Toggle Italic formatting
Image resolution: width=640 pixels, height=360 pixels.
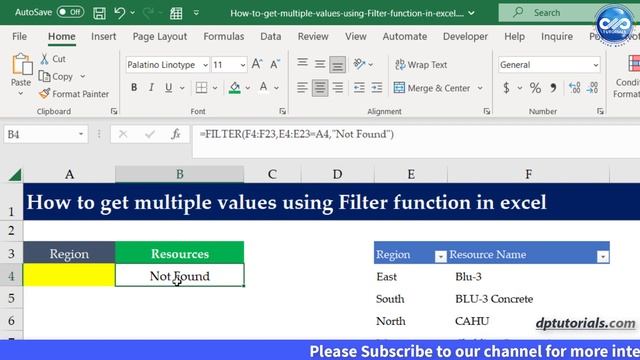(151, 87)
